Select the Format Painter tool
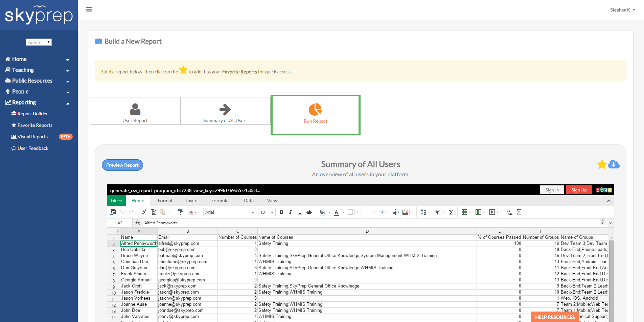The width and height of the screenshot is (644, 322). point(180,212)
